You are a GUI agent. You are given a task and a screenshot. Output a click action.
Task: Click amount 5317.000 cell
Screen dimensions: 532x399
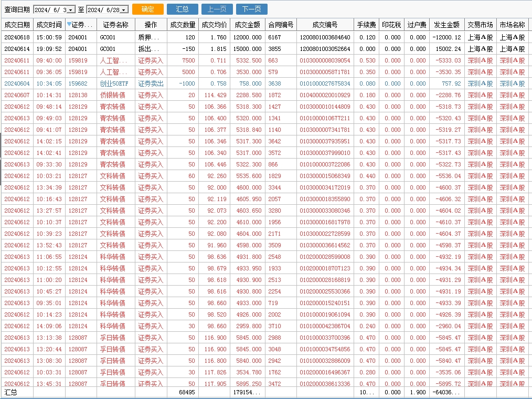pyautogui.click(x=247, y=153)
